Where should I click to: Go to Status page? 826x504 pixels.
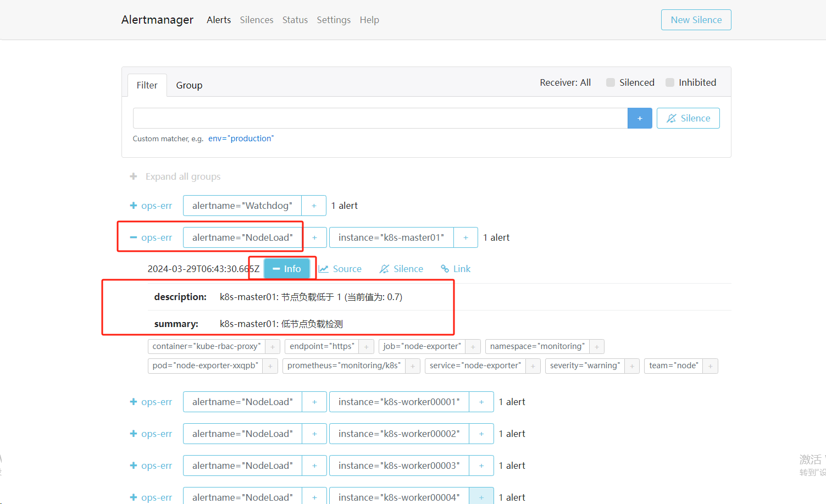click(x=295, y=20)
